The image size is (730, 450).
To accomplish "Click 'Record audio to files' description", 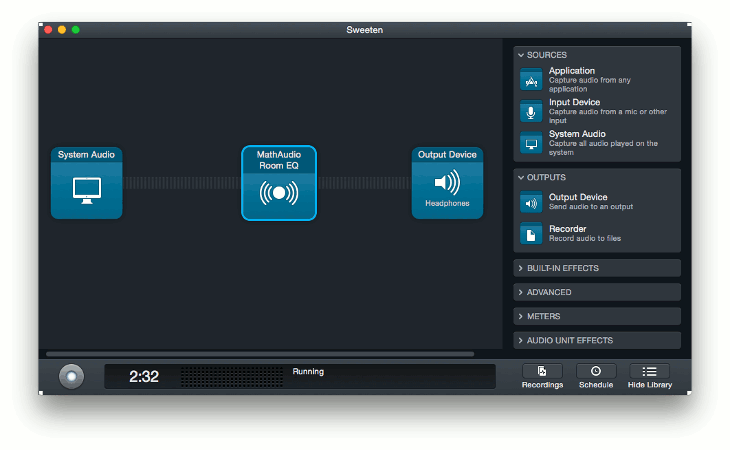I will pyautogui.click(x=585, y=238).
